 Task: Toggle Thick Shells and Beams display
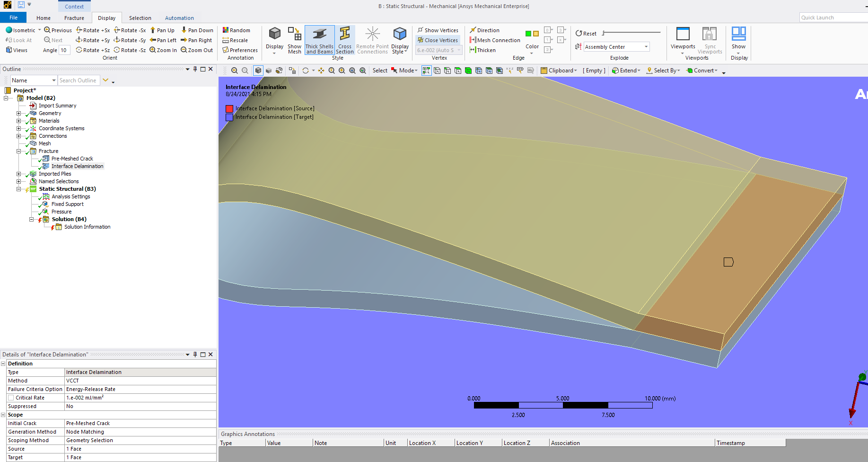coord(319,40)
